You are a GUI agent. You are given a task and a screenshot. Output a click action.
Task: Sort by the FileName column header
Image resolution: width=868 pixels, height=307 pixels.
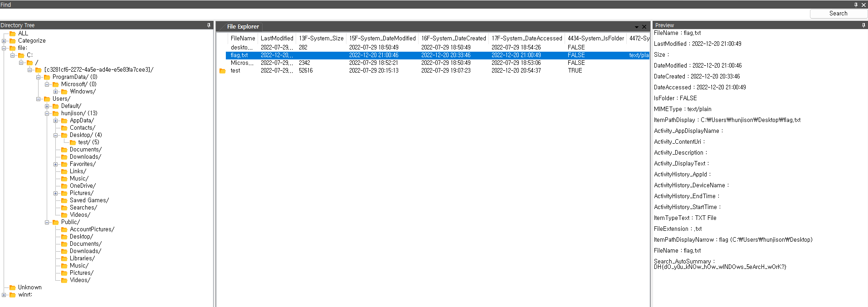pos(243,39)
